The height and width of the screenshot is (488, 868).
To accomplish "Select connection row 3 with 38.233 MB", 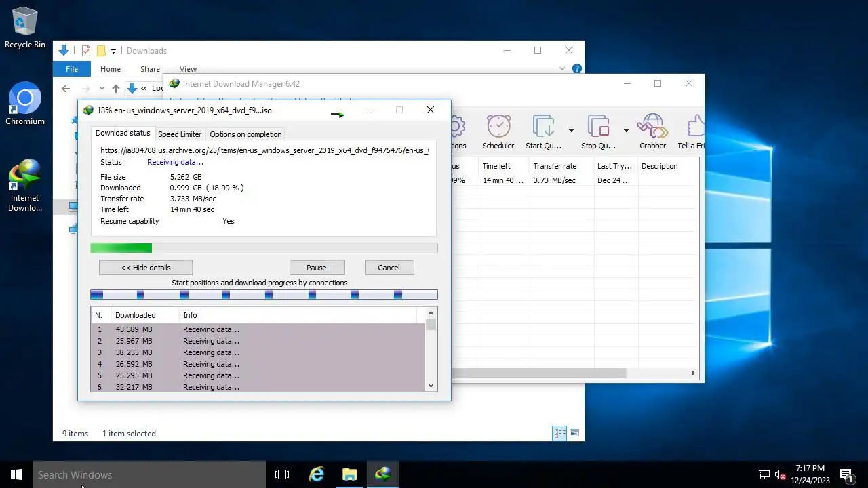I will 258,352.
